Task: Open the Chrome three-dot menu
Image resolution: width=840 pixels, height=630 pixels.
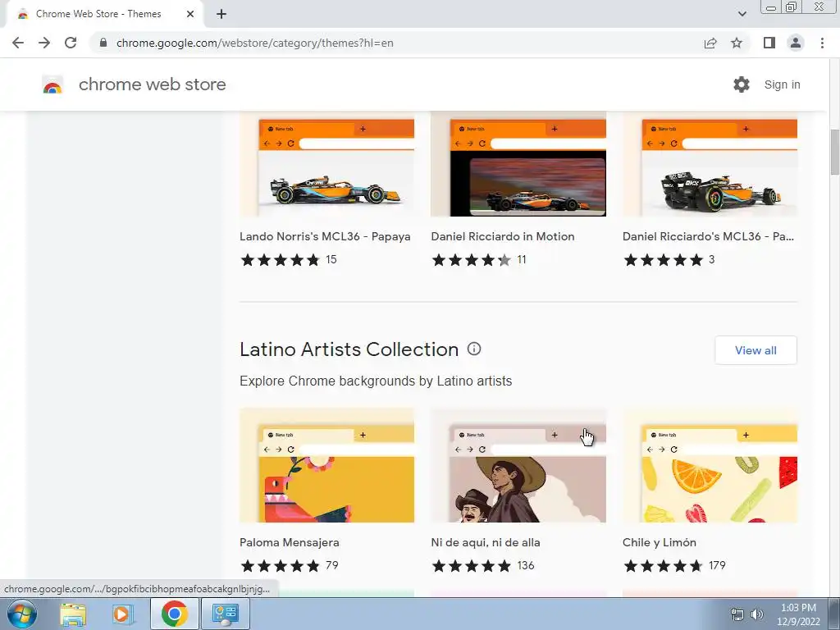Action: coord(822,43)
